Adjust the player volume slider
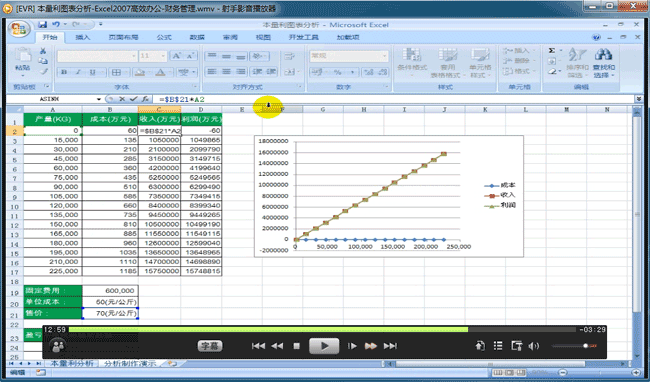Image resolution: width=650 pixels, height=382 pixels. tap(574, 346)
